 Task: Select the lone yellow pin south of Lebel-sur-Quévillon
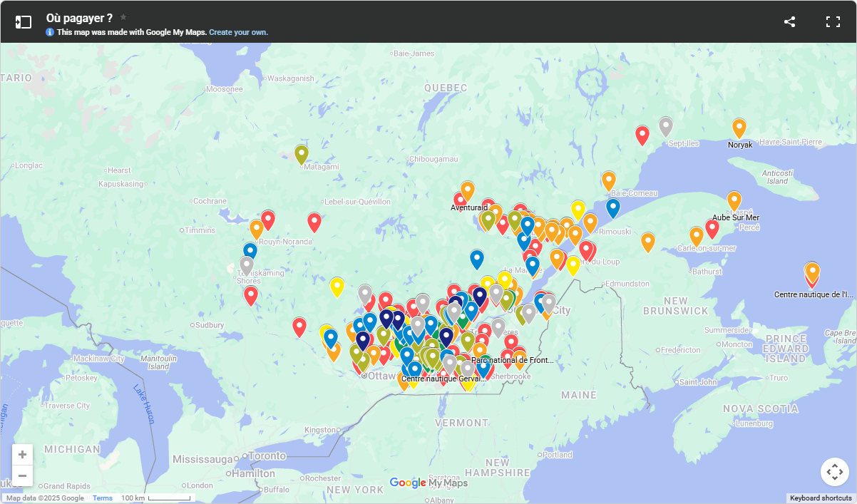(x=337, y=287)
